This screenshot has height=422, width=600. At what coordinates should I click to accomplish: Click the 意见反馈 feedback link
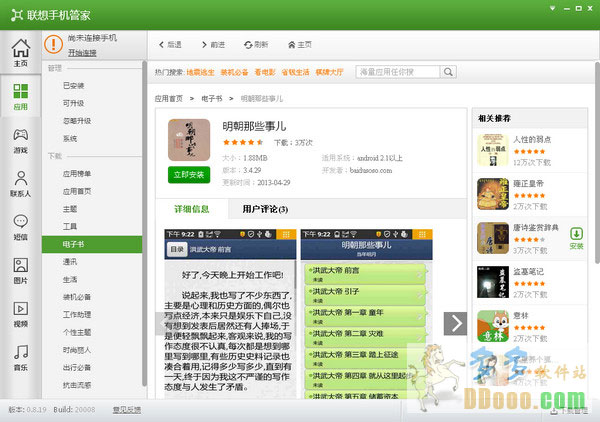[x=127, y=410]
